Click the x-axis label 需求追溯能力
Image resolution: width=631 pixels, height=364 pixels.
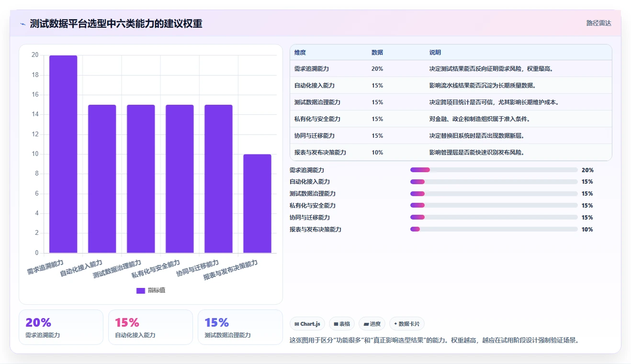[45, 267]
